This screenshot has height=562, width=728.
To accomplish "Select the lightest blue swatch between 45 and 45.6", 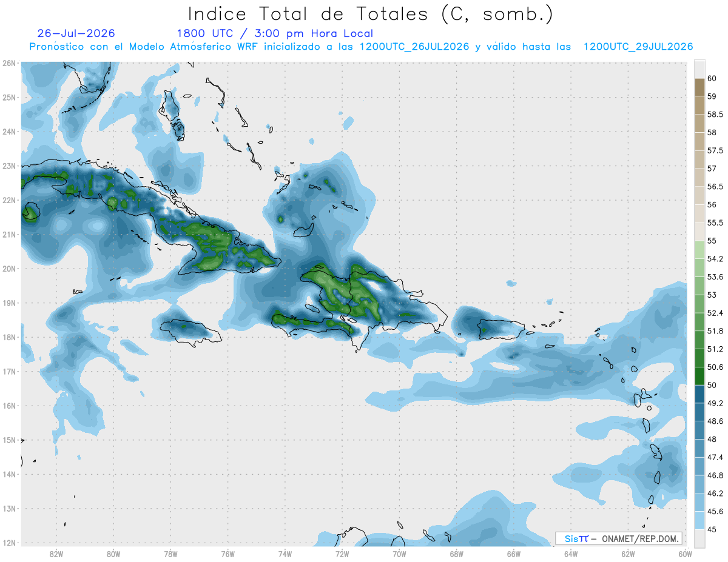I will click(699, 520).
